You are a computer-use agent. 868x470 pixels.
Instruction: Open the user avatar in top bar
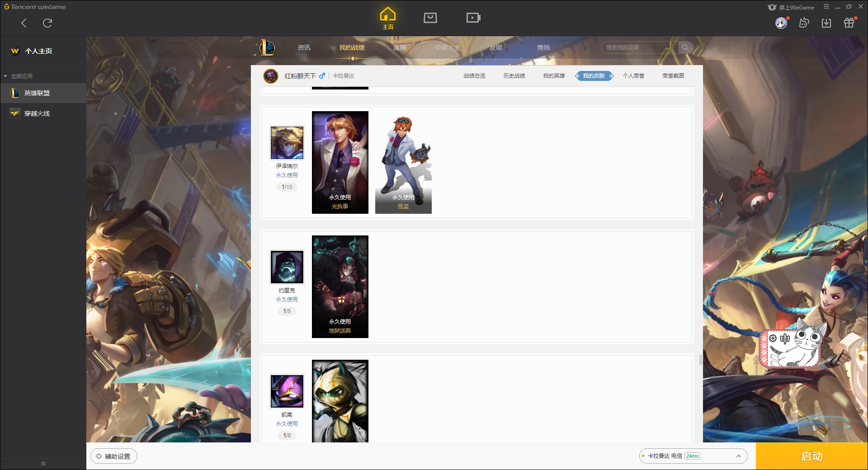coord(781,23)
